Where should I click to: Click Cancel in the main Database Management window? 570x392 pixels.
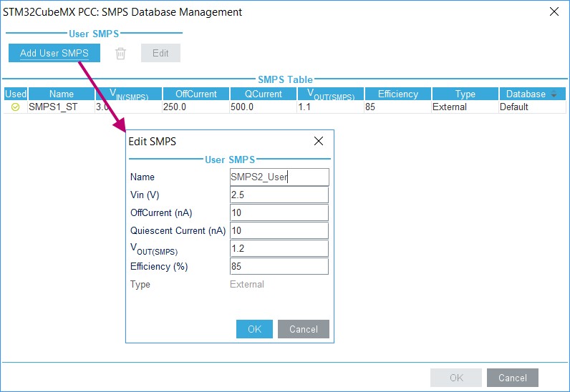[x=513, y=378]
